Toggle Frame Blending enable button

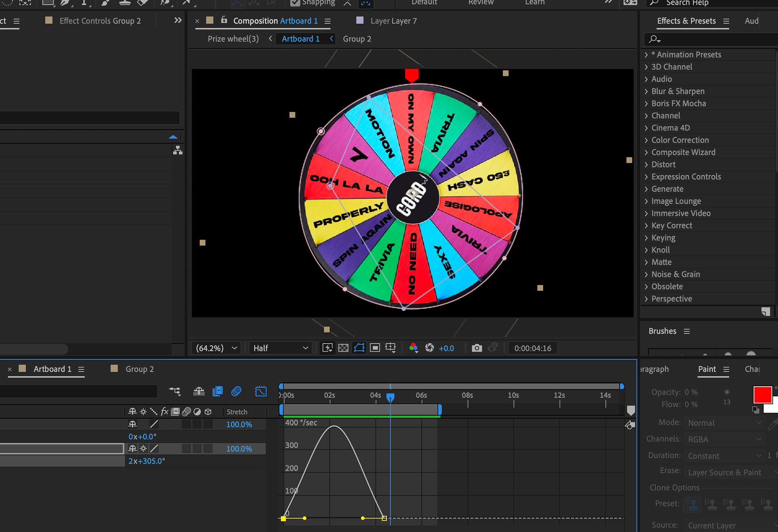[x=218, y=391]
